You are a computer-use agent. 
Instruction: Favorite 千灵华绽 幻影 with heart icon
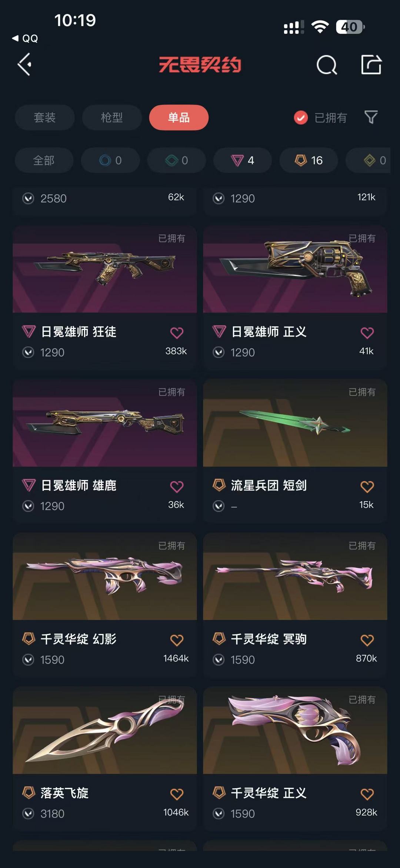177,640
